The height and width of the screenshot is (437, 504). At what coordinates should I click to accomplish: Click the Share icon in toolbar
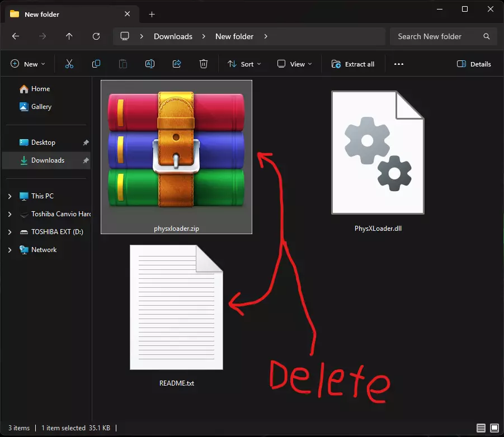pyautogui.click(x=177, y=64)
